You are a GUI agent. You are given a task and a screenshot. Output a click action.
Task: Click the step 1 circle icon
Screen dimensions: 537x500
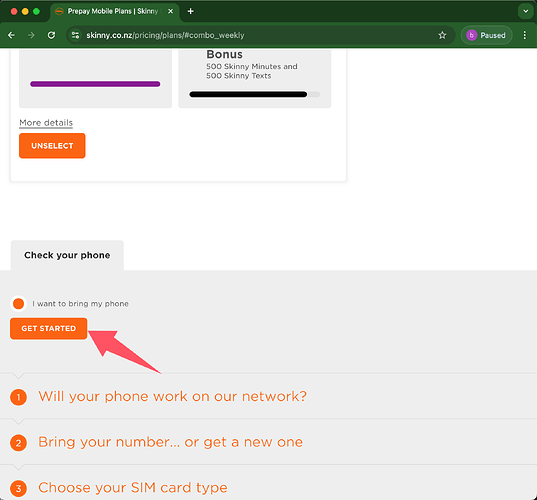click(x=18, y=397)
